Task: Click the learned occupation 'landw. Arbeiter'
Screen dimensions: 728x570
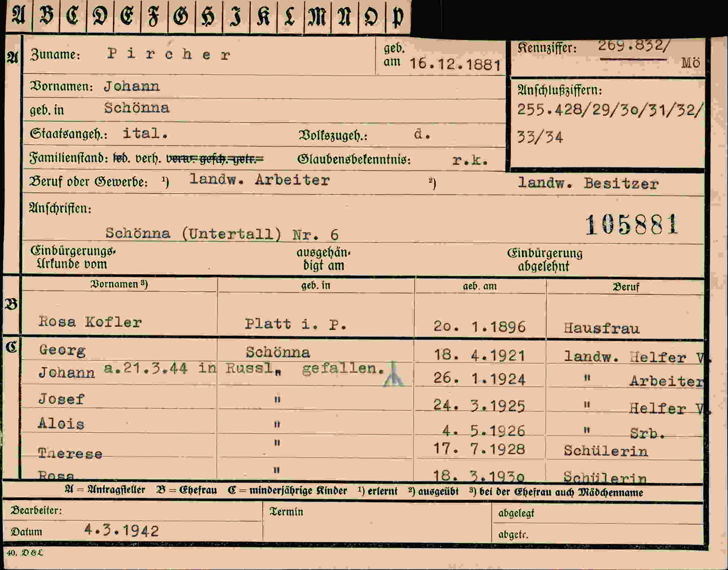Action: (260, 180)
